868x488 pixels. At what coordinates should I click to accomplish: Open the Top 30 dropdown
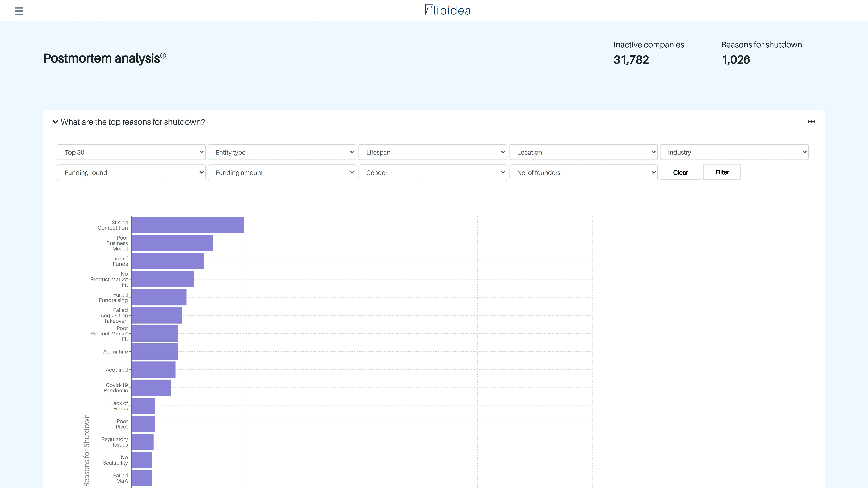(x=131, y=152)
